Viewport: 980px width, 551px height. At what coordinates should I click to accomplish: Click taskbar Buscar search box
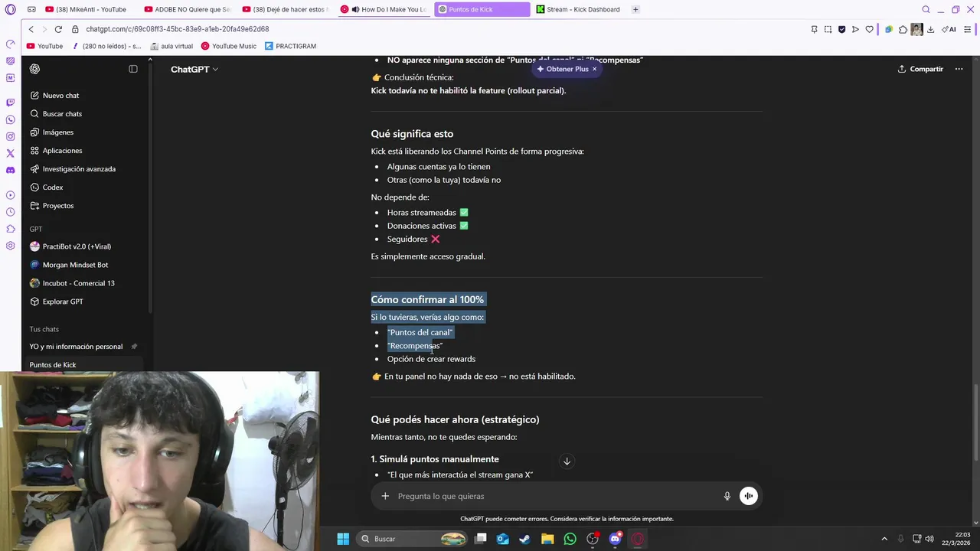pos(413,539)
